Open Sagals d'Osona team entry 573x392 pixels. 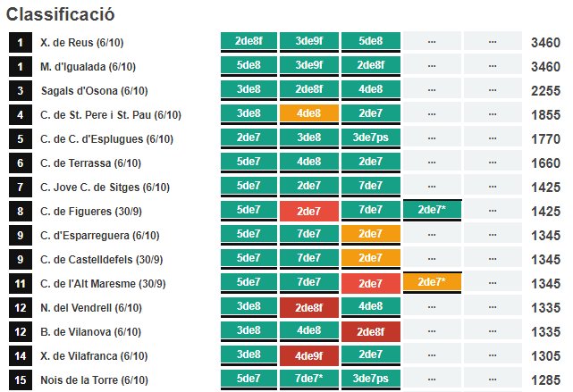click(x=94, y=90)
